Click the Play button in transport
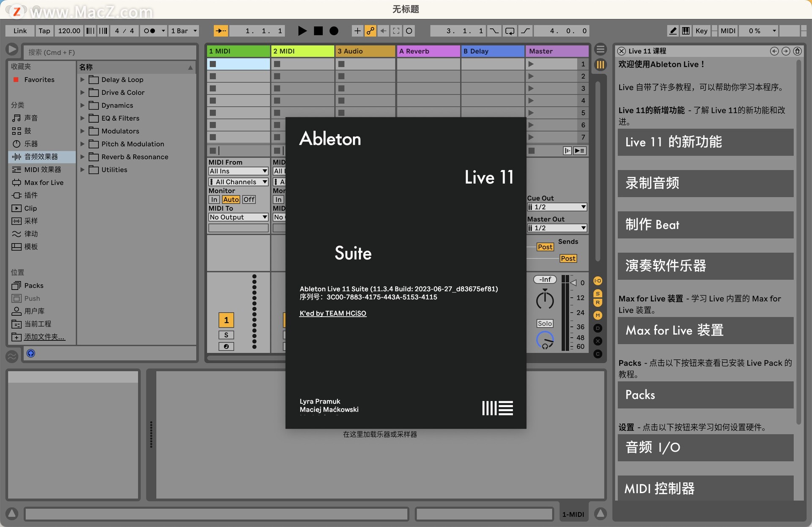 (302, 31)
